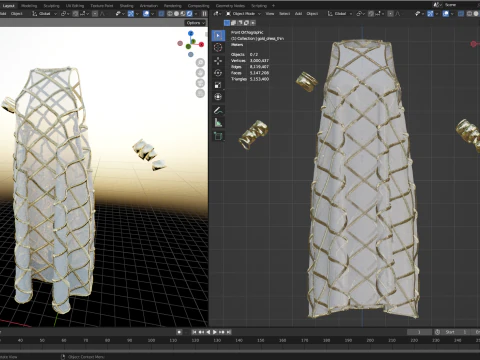Viewport: 480px width, 360px height.
Task: Choose the invert-selection mode icon in right viewport
Action: click(246, 23)
